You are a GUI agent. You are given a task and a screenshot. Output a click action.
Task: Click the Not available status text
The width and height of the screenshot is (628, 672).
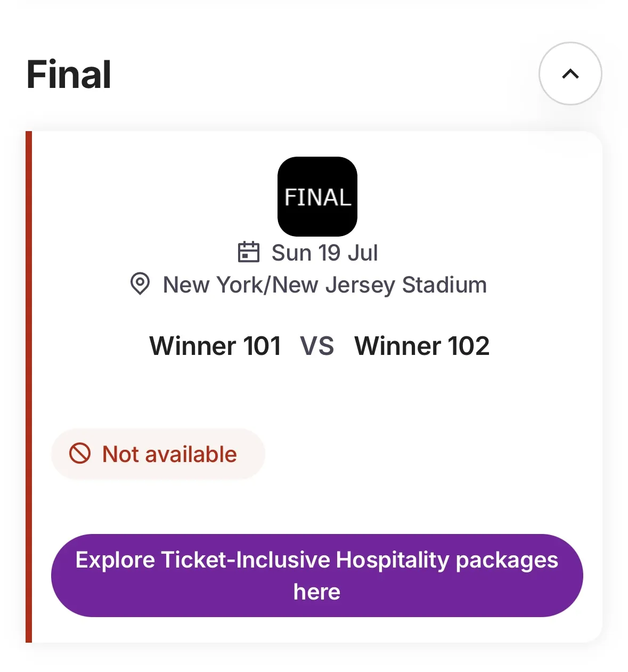[169, 455]
